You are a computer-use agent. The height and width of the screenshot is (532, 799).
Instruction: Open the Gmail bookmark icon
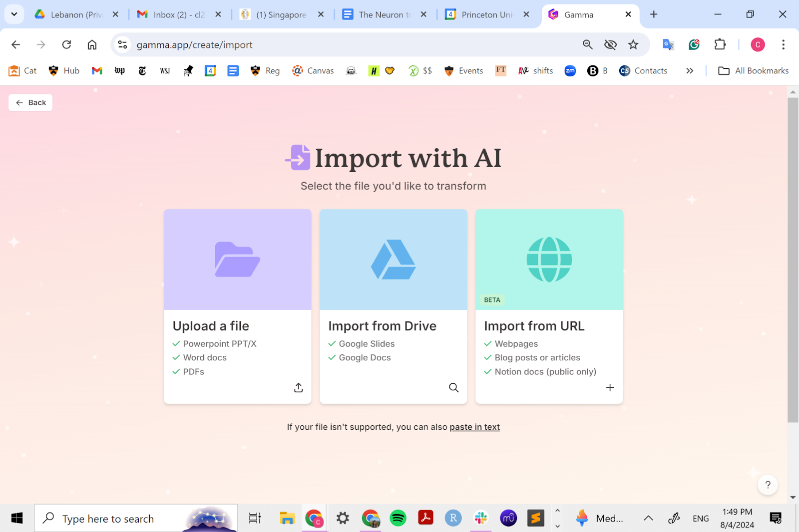[97, 71]
